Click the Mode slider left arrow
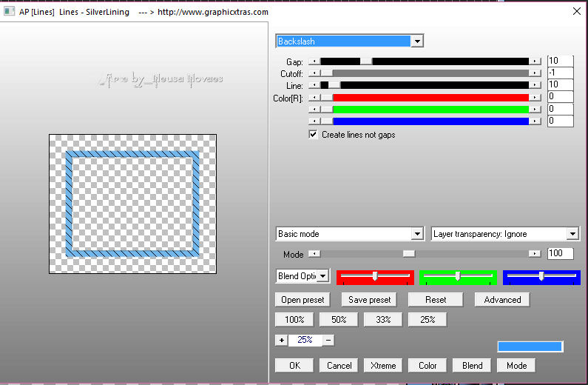This screenshot has width=588, height=385. click(314, 254)
